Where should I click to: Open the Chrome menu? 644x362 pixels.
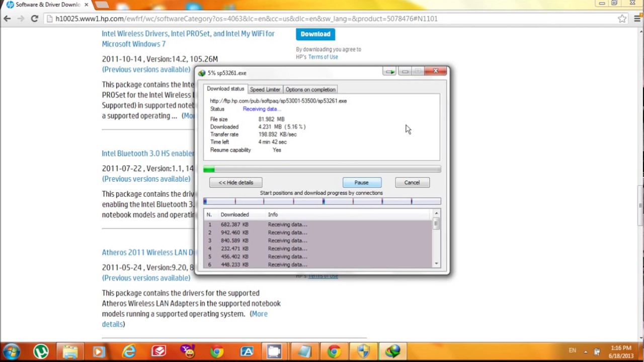[636, 19]
